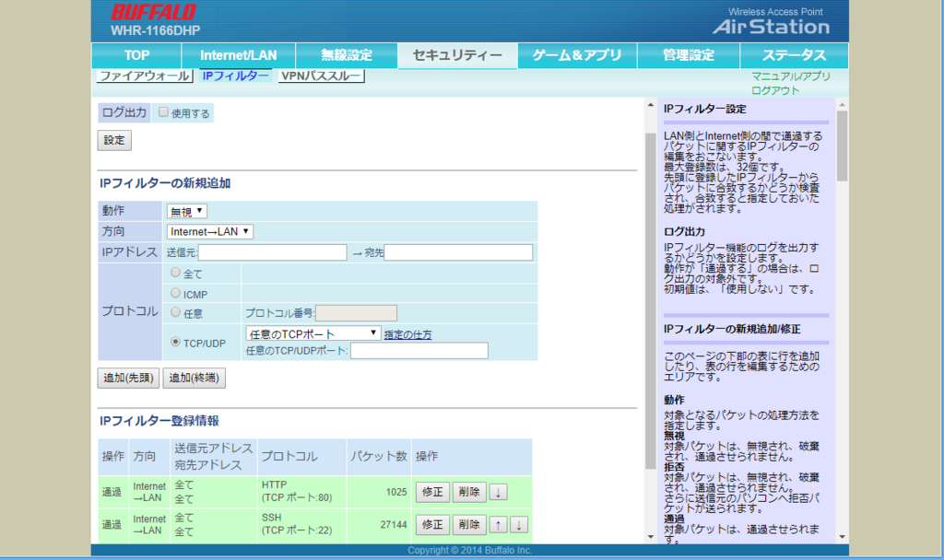Click the WHR-1166DHP model name

coord(155,30)
